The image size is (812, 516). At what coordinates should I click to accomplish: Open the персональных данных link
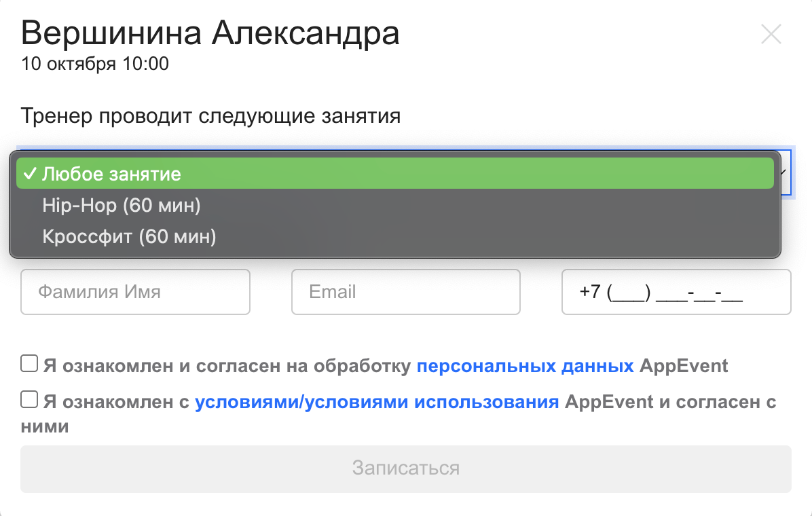(525, 367)
